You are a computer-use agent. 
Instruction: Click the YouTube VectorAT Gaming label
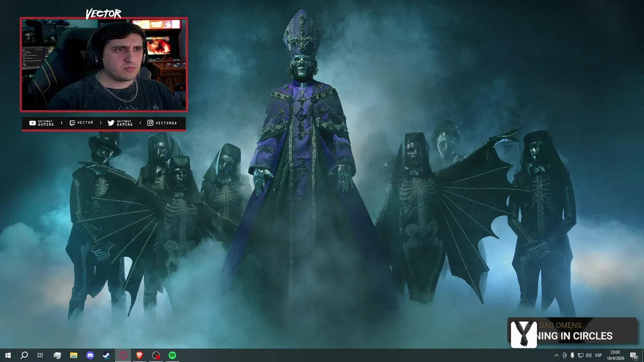pyautogui.click(x=41, y=123)
